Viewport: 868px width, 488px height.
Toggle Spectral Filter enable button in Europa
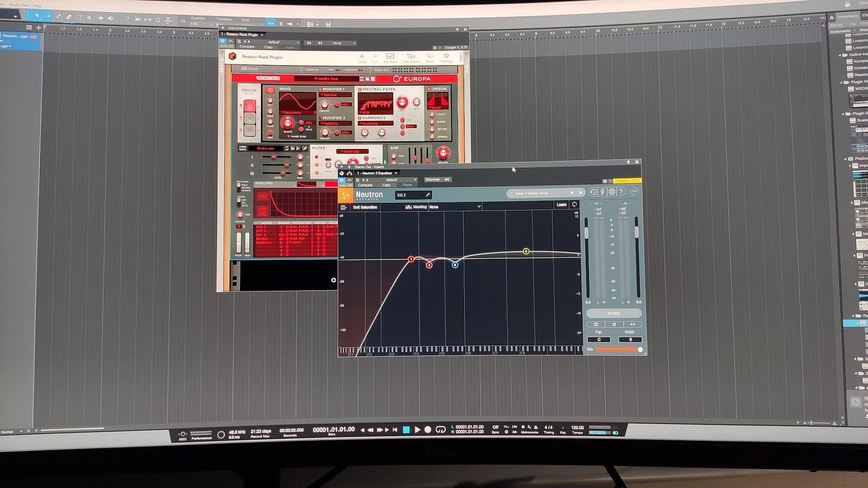pos(360,89)
